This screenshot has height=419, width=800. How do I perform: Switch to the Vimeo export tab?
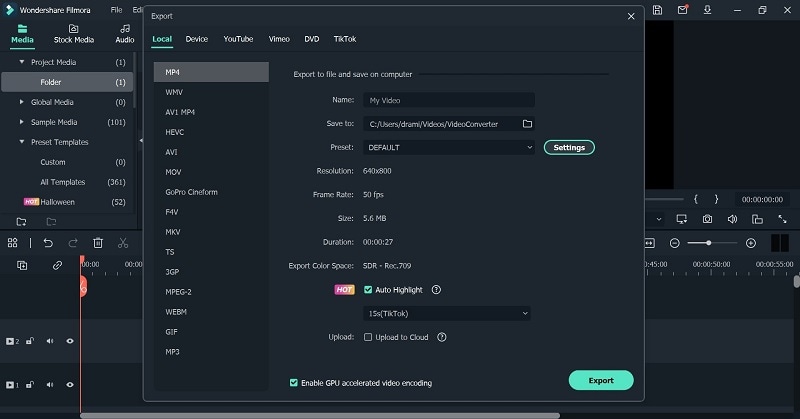[279, 39]
